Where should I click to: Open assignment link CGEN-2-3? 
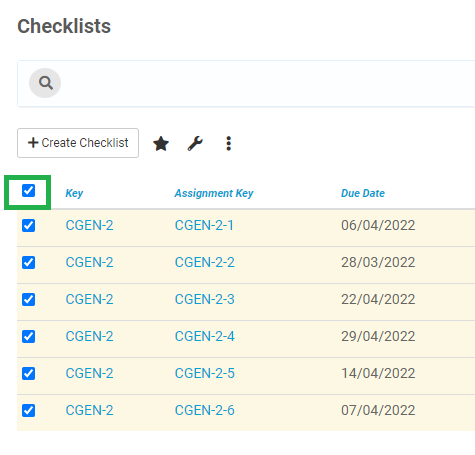pos(205,300)
